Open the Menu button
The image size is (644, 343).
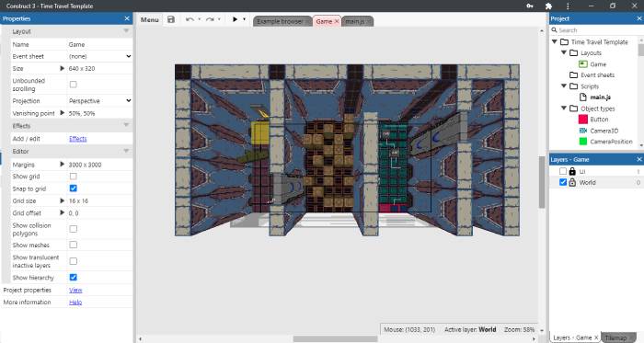[x=149, y=19]
